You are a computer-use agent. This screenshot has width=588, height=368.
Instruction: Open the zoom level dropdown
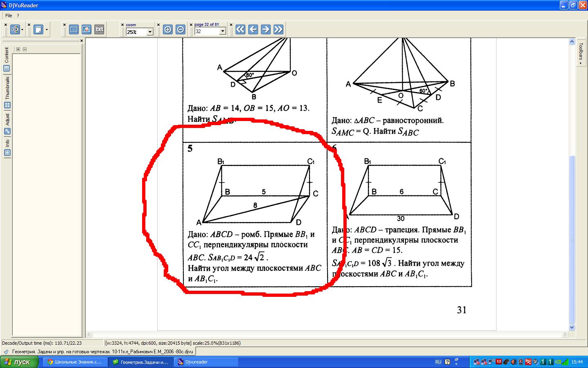[149, 32]
